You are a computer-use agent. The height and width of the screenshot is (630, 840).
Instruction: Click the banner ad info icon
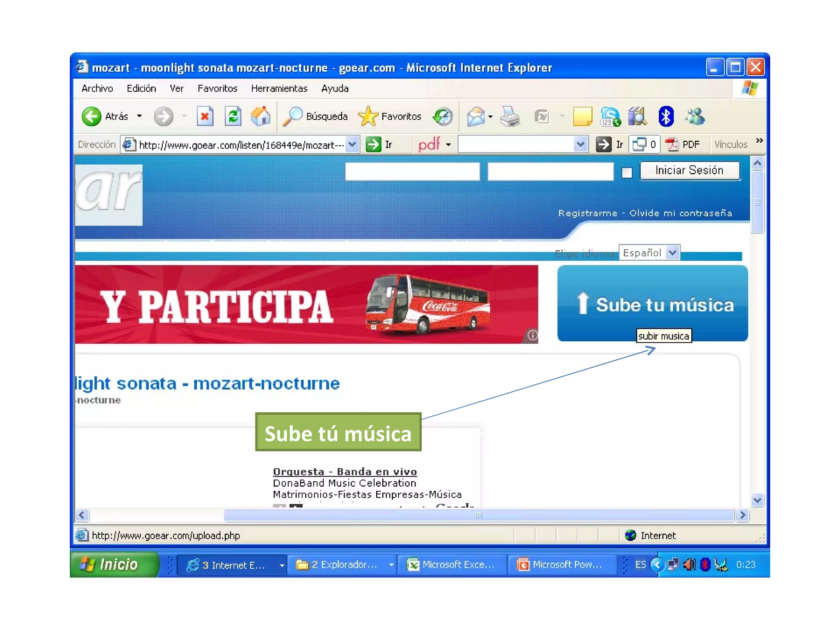(532, 336)
